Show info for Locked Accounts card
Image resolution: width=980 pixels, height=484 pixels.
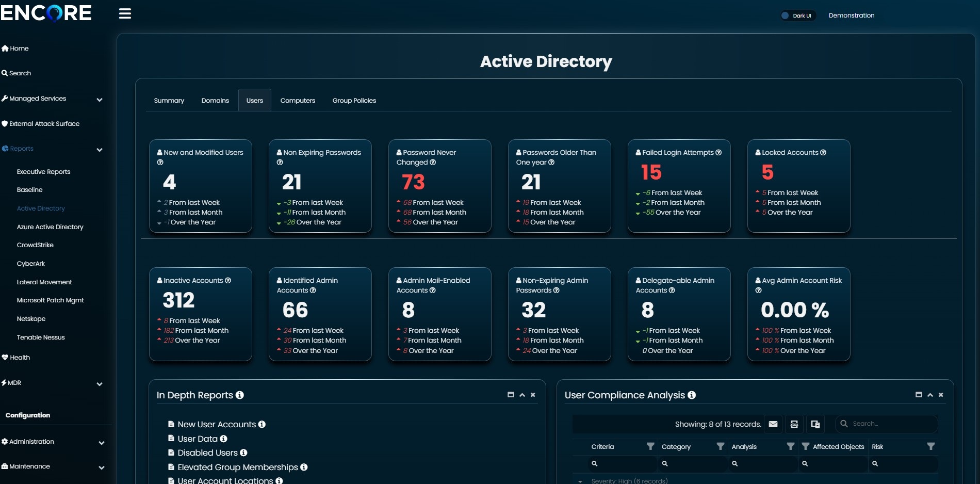823,153
